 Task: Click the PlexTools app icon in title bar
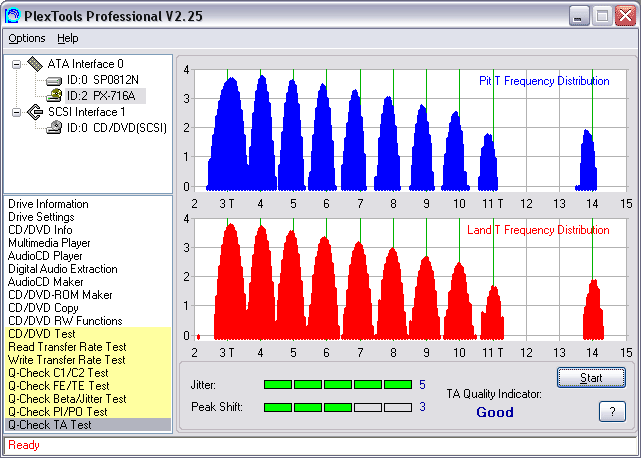[12, 16]
